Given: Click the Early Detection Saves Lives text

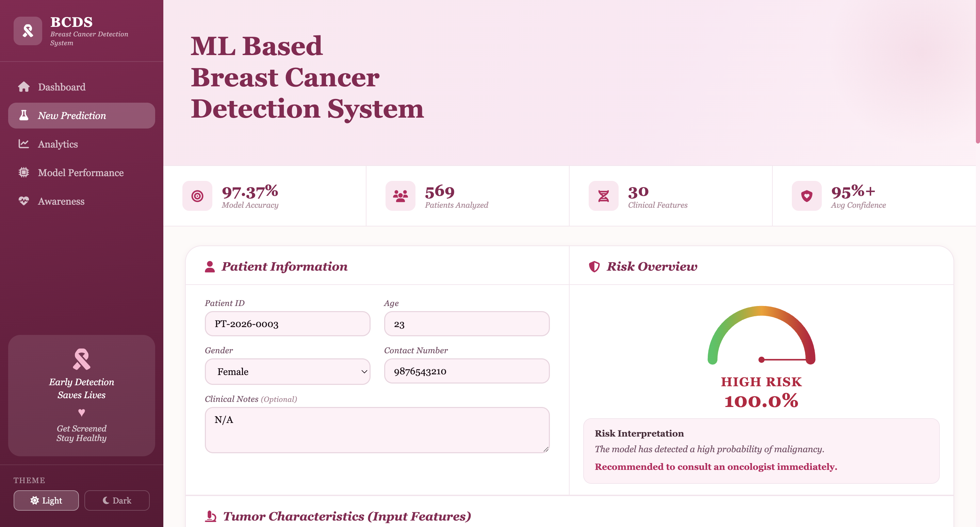Looking at the screenshot, I should (81, 388).
